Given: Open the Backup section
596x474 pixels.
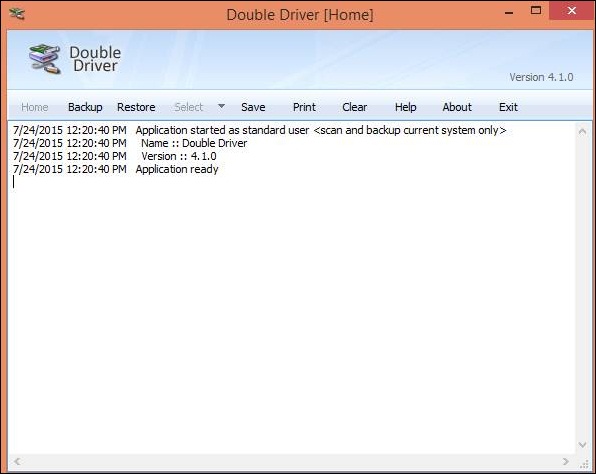Looking at the screenshot, I should [x=85, y=107].
